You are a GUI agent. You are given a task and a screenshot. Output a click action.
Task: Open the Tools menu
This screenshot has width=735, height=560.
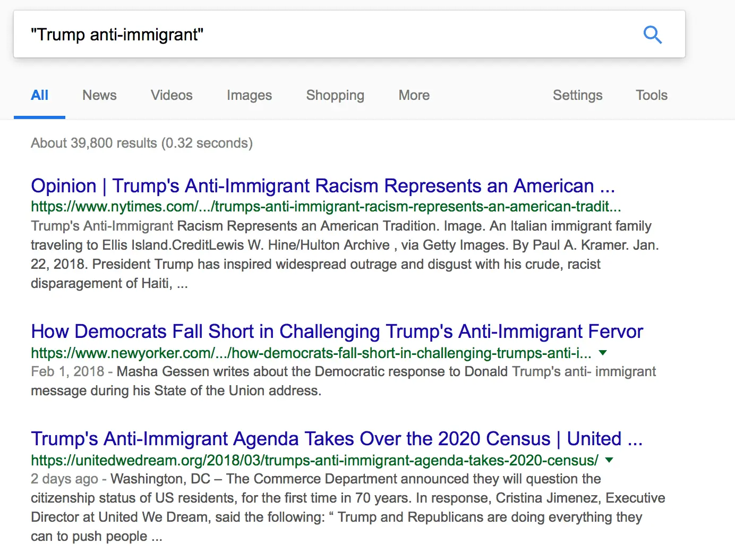[x=651, y=96]
